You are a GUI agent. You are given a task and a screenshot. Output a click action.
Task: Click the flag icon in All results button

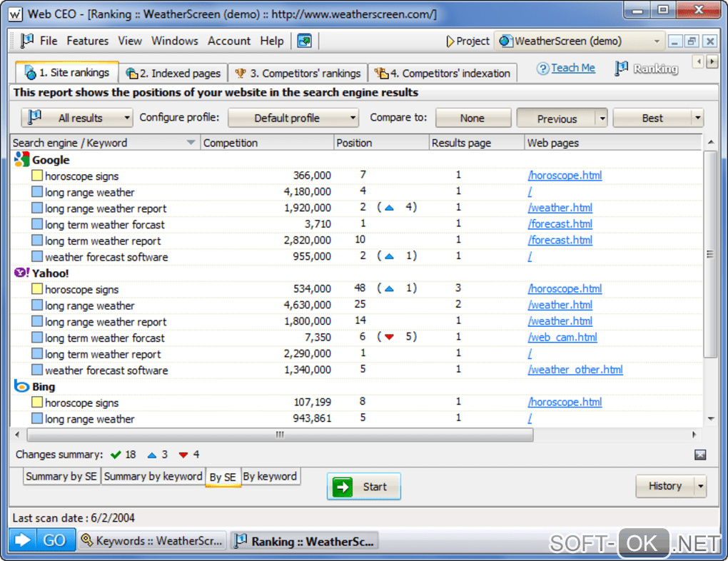pyautogui.click(x=35, y=117)
